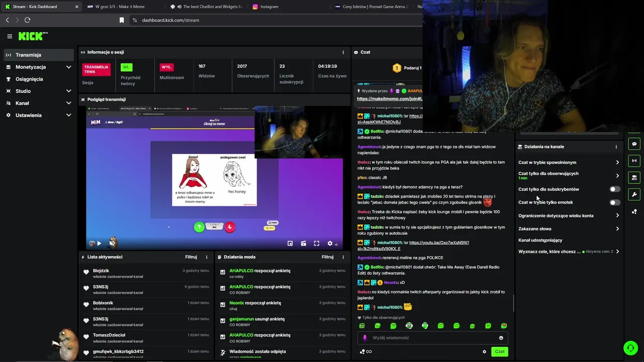This screenshot has height=362, width=644.
Task: Click the WŁ. Przychód twórcy status badge
Action: [126, 67]
